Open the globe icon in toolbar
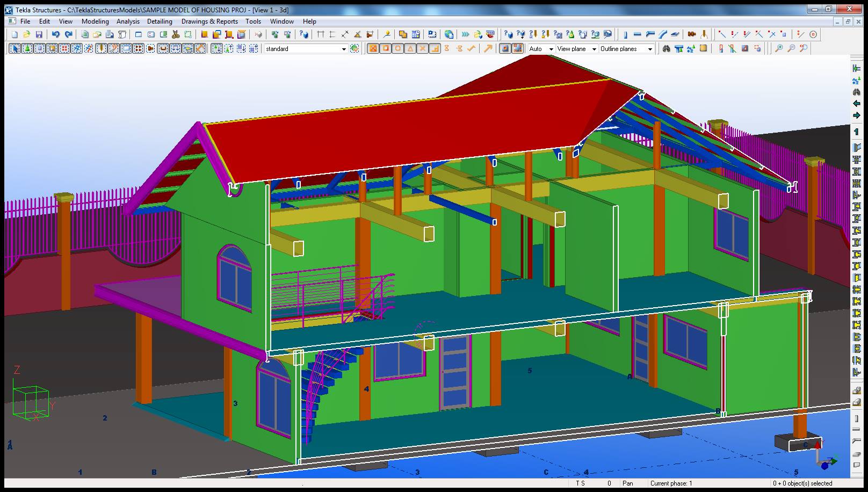 coord(449,34)
